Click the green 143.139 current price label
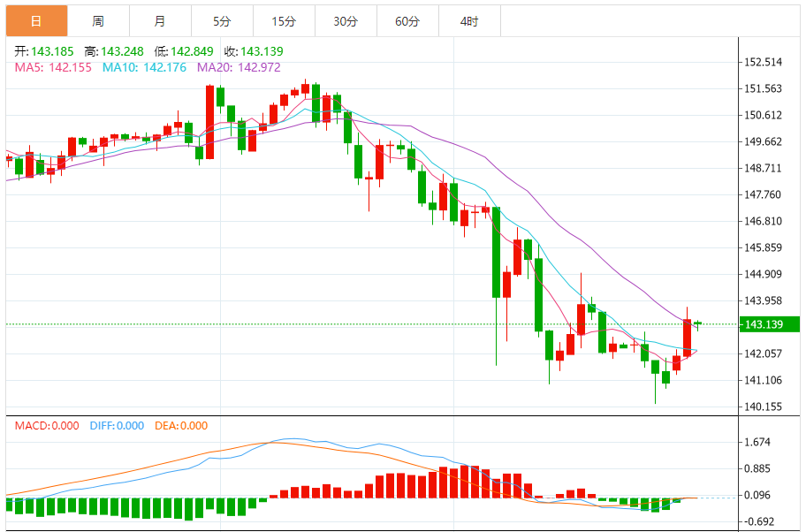The width and height of the screenshot is (806, 532). (770, 324)
